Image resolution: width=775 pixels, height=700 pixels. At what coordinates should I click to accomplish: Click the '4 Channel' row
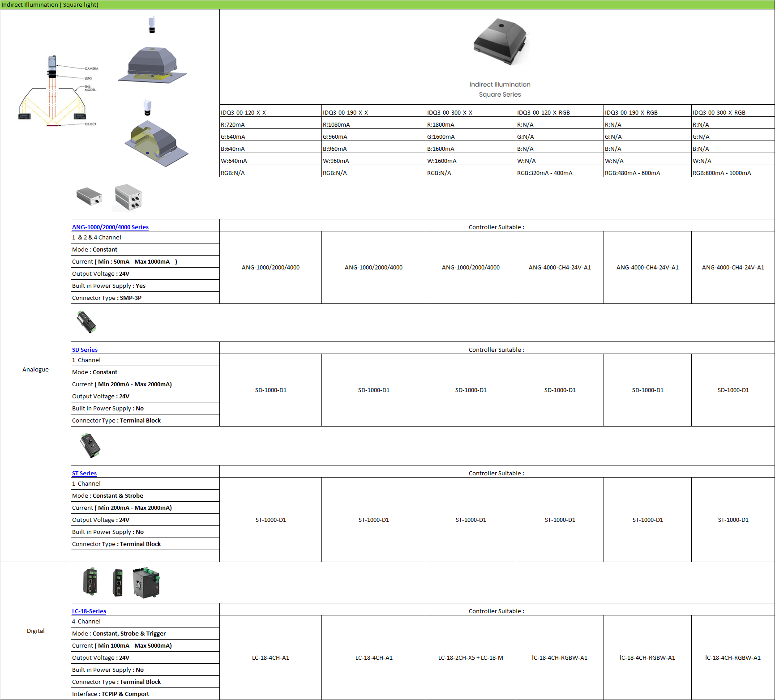(146, 621)
